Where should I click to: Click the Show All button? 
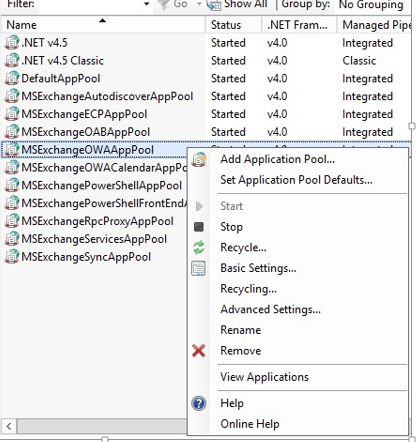(237, 5)
